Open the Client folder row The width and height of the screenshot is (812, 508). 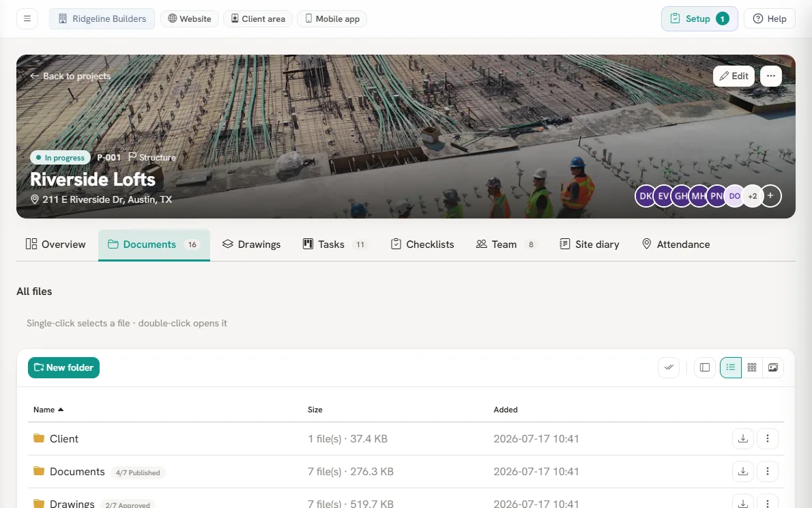pos(406,438)
